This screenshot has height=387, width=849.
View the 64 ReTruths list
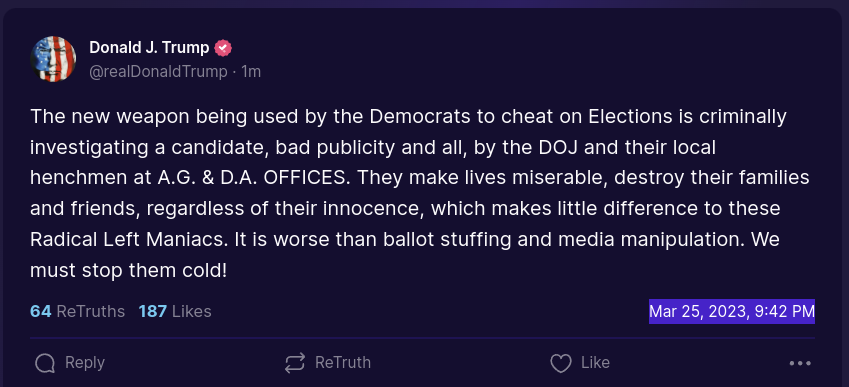coord(77,311)
